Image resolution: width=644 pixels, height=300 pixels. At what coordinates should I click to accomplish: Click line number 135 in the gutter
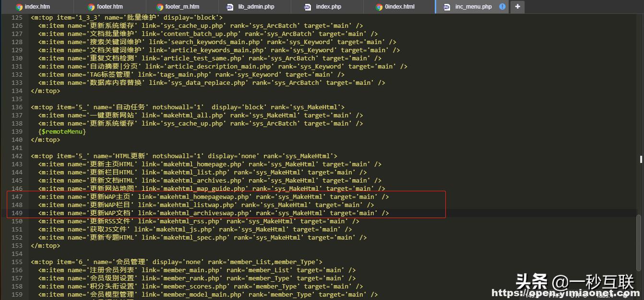pyautogui.click(x=17, y=99)
